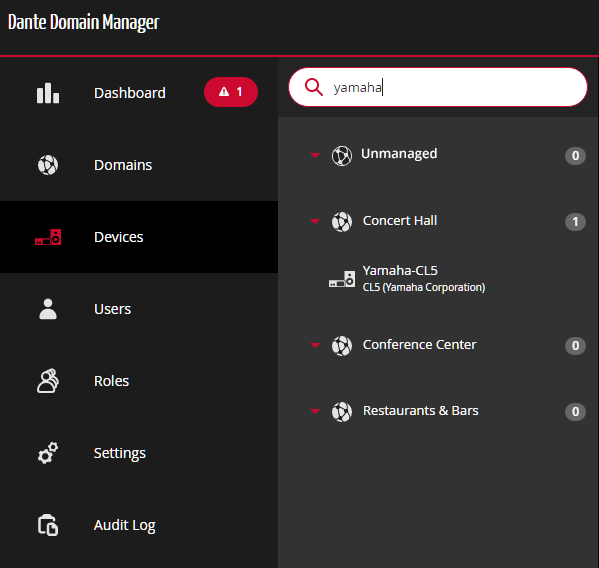Click the search field containing yamaha
Image resolution: width=599 pixels, height=568 pixels.
(438, 87)
